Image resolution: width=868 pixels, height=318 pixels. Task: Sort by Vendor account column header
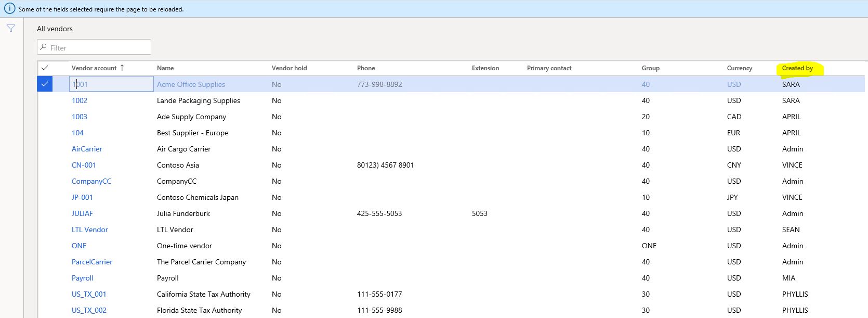94,68
